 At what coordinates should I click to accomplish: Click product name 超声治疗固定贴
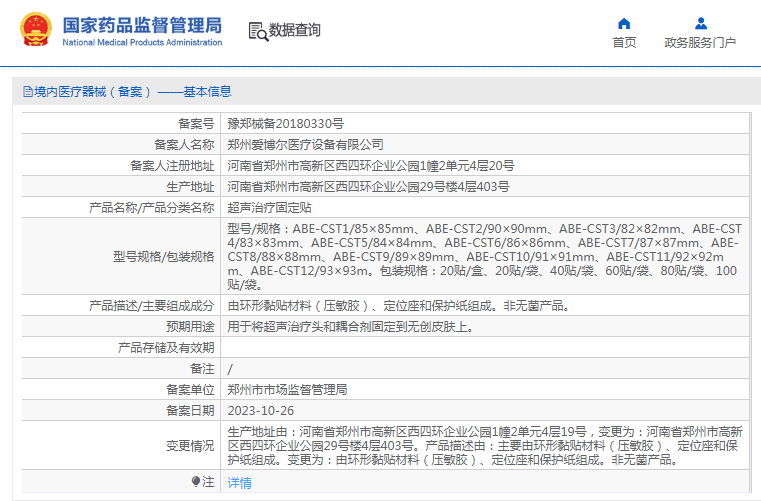(269, 208)
